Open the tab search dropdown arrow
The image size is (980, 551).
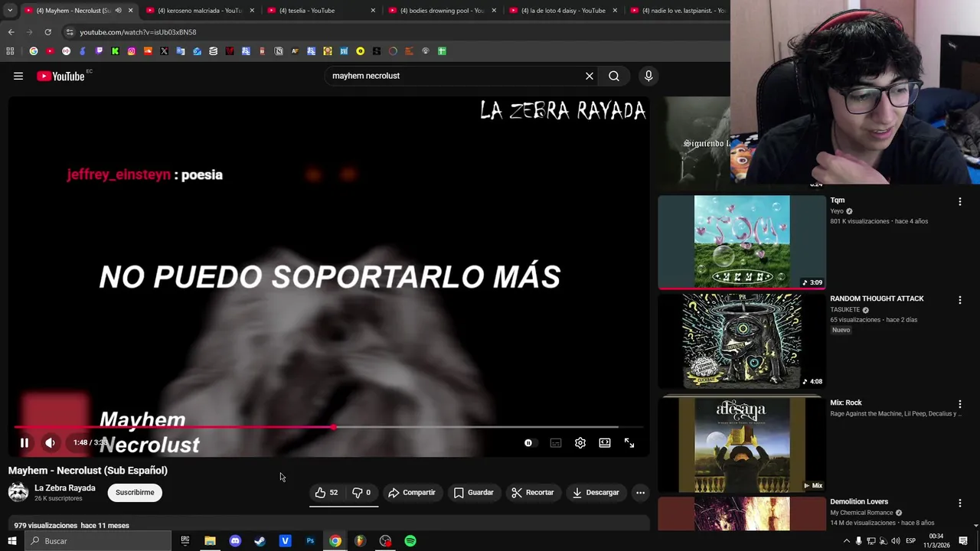(x=10, y=11)
